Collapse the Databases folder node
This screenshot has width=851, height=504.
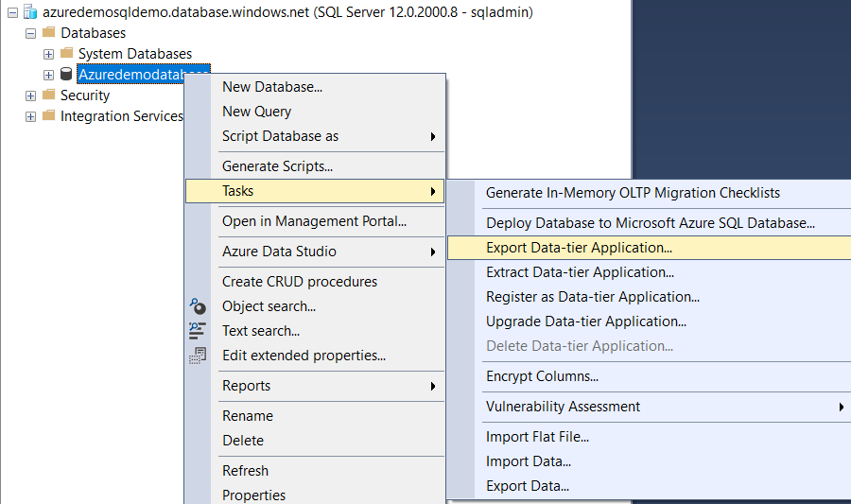31,34
